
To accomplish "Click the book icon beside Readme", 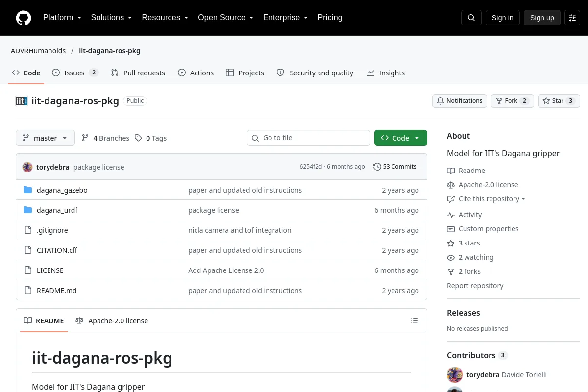I will pyautogui.click(x=451, y=171).
